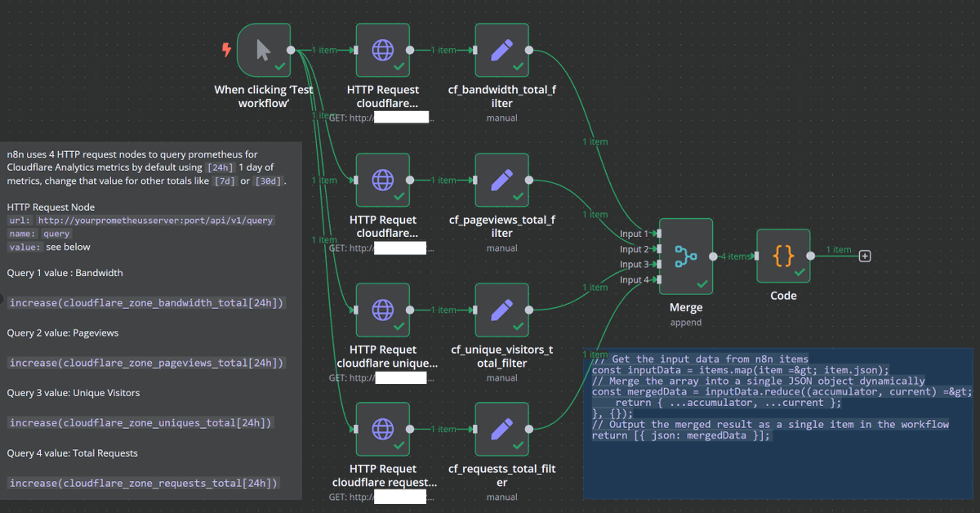Select the HTTP Request cloudflare unique globe node

pyautogui.click(x=383, y=310)
